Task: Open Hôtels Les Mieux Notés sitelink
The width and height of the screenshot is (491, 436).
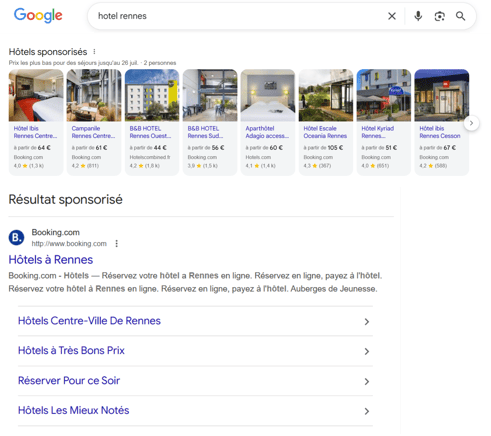Action: (x=74, y=410)
